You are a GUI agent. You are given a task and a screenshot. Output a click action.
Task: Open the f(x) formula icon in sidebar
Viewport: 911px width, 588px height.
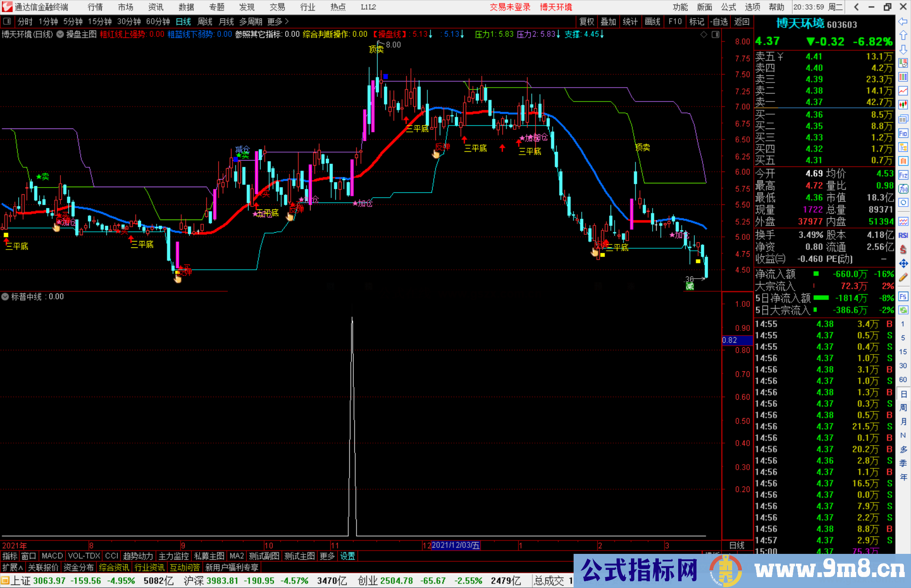click(x=903, y=189)
